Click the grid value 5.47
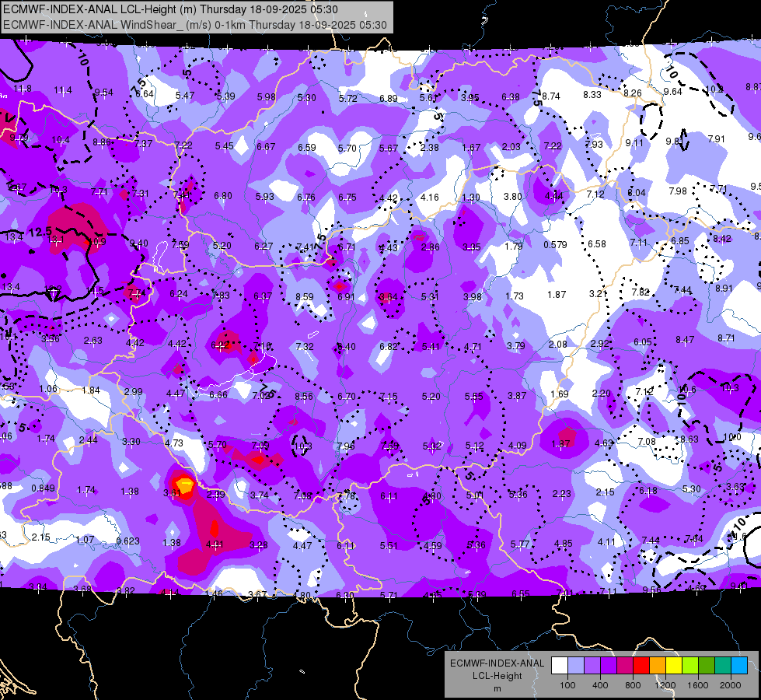Screen dimensions: 761x700 tap(185, 95)
